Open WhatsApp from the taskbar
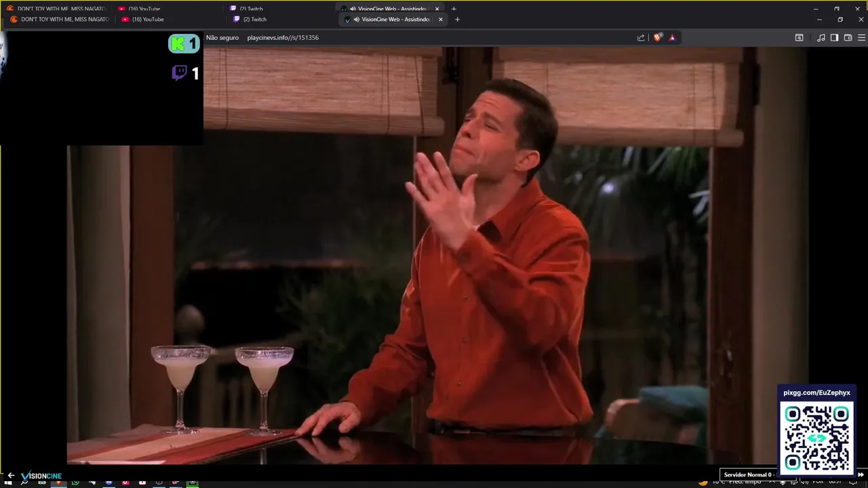 75,483
